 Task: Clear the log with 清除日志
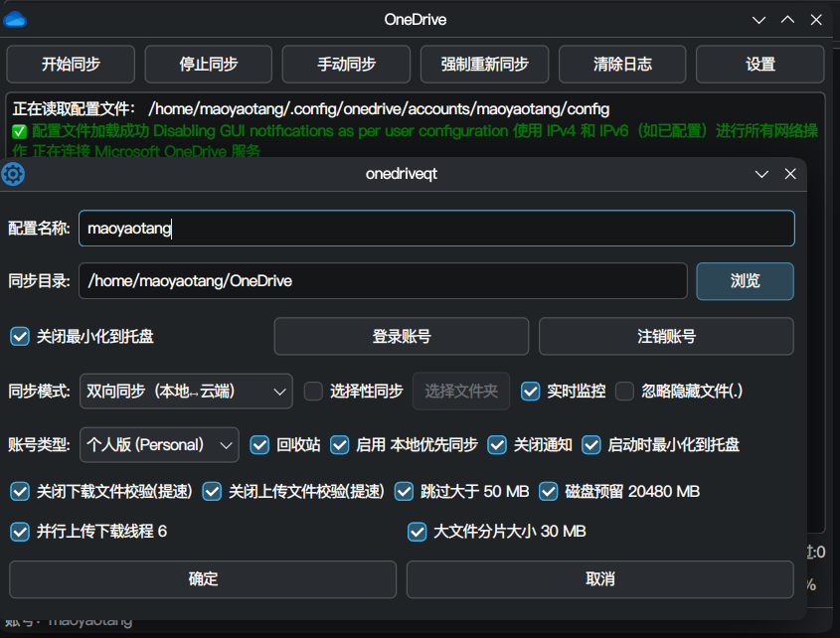(x=622, y=65)
